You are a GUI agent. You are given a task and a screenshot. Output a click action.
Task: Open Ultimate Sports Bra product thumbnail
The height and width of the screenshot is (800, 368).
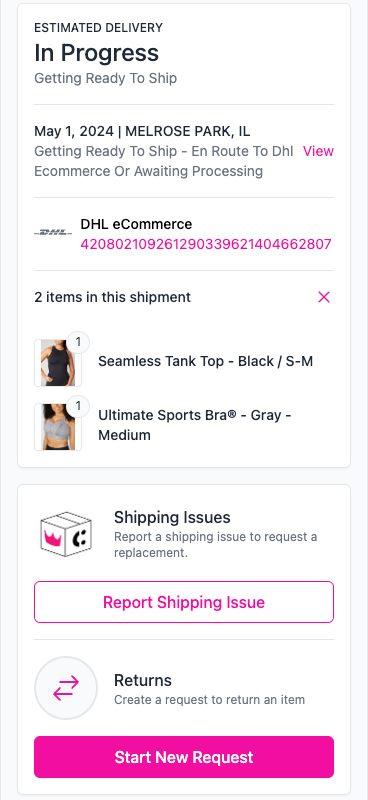[58, 427]
